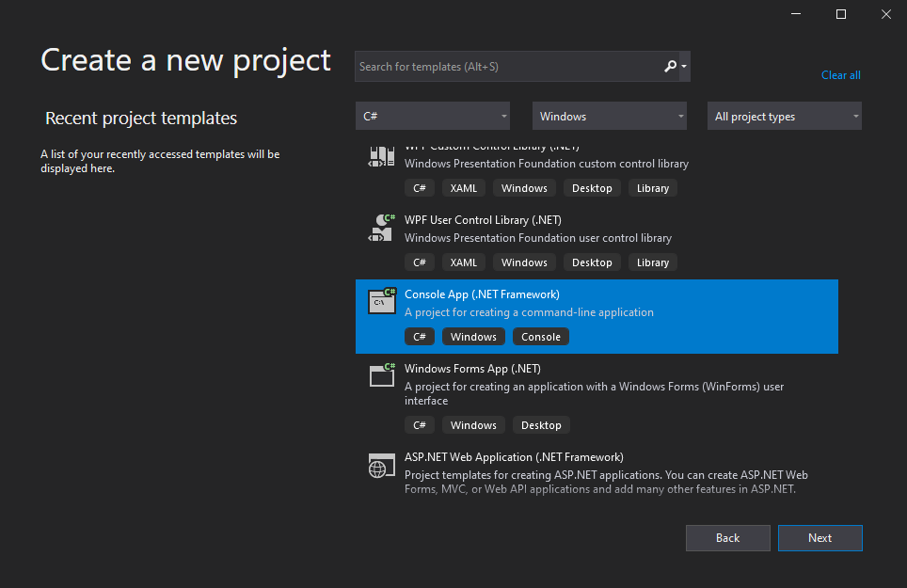
Task: Click the C# tag on WPF User Control Library
Action: pos(420,262)
